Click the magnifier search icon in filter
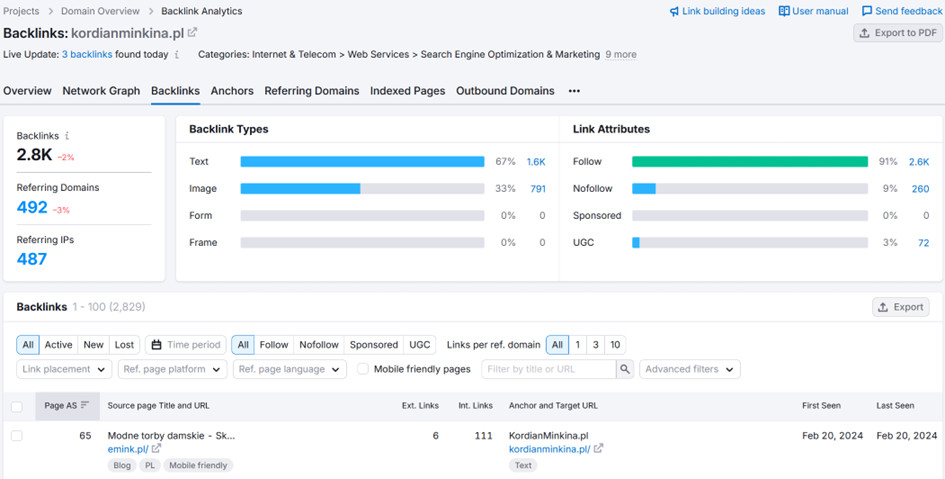This screenshot has width=945, height=479. pyautogui.click(x=625, y=369)
